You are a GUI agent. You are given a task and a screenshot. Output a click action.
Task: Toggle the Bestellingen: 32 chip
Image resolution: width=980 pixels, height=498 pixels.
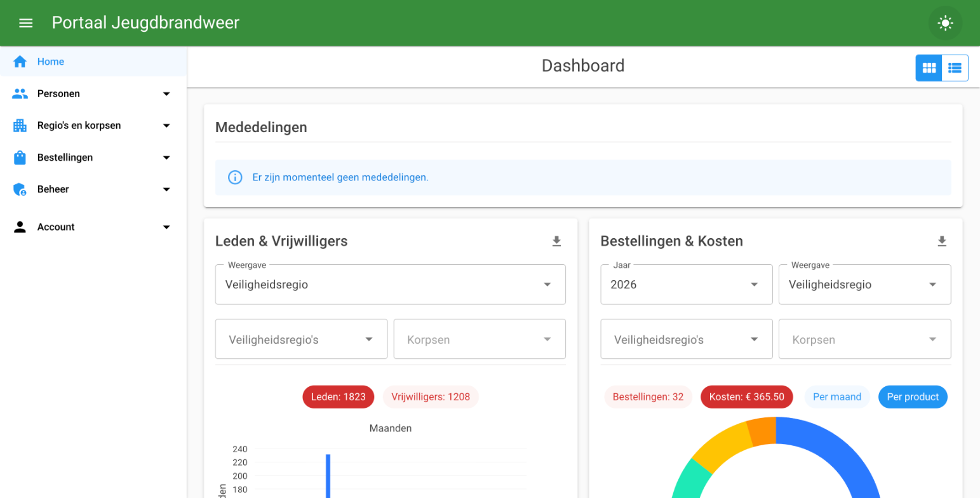(648, 397)
